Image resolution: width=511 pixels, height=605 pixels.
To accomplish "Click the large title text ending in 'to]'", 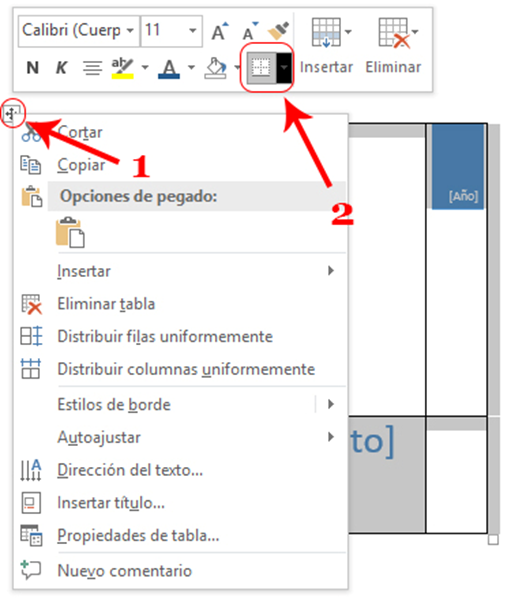I will click(372, 442).
